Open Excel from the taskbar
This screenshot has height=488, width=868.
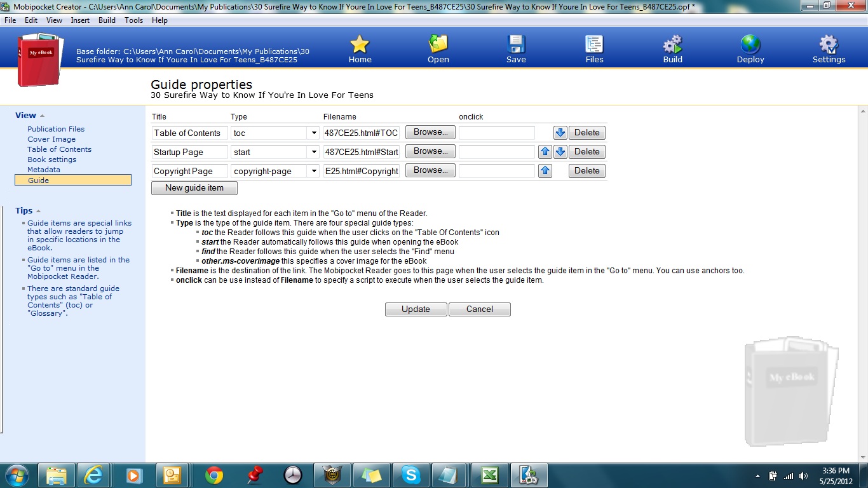[x=490, y=475]
